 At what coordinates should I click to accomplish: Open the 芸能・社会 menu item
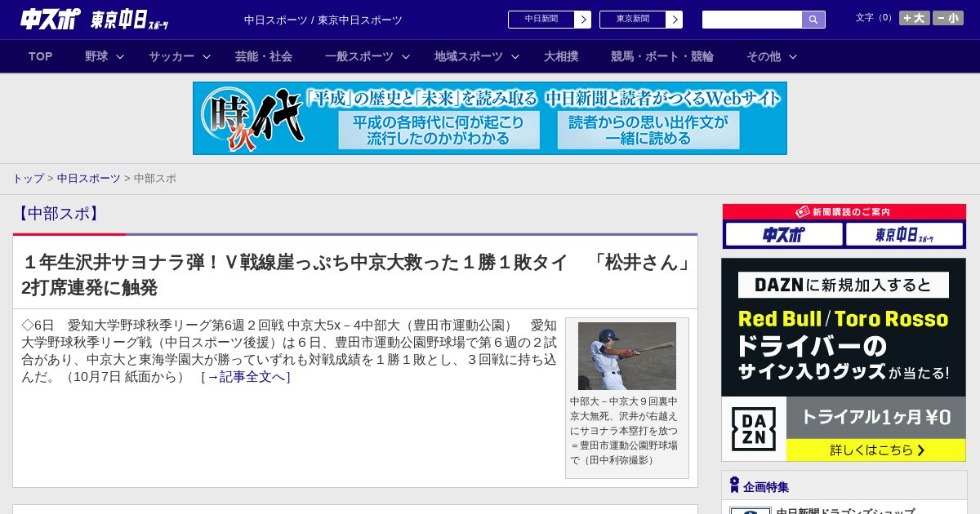(x=264, y=56)
